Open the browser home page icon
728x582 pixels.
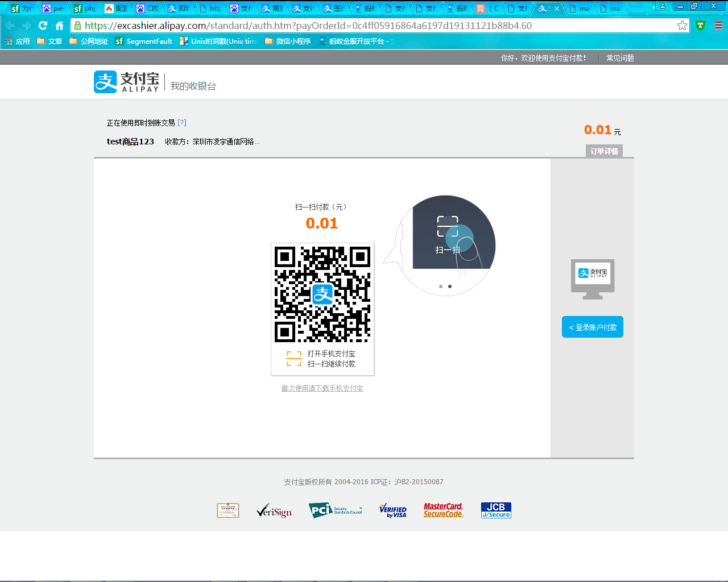(59, 26)
